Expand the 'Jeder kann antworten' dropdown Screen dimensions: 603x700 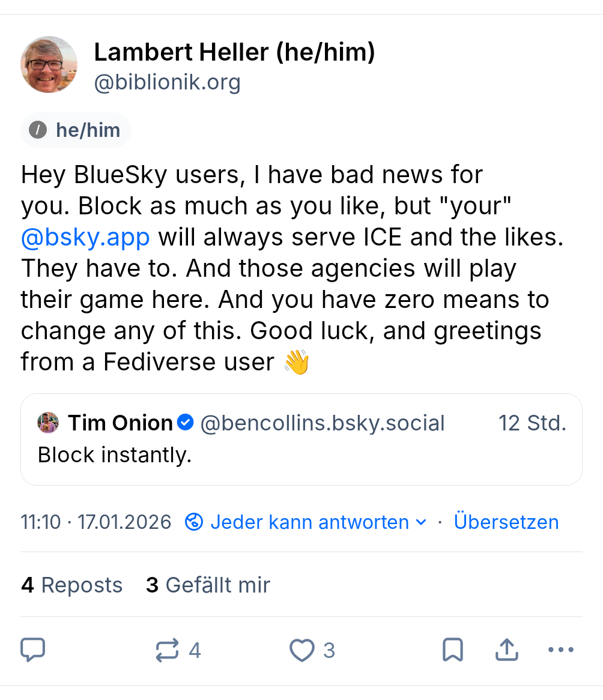point(309,522)
